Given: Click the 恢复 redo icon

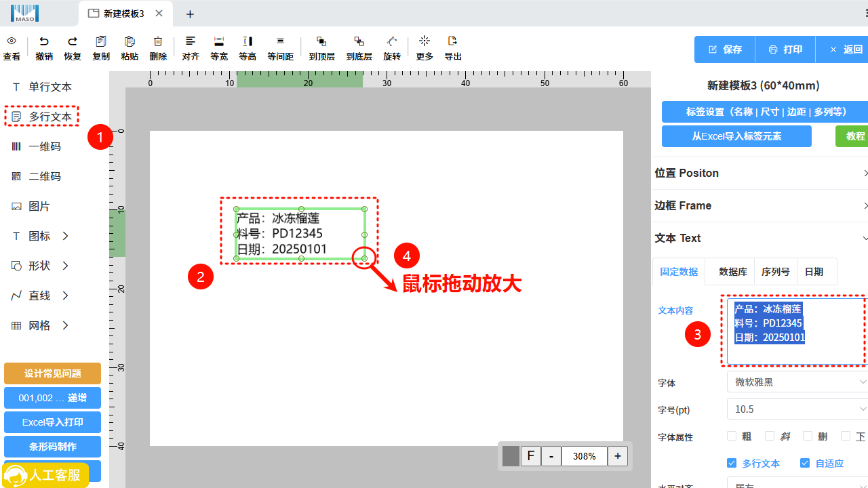Looking at the screenshot, I should coord(73,41).
